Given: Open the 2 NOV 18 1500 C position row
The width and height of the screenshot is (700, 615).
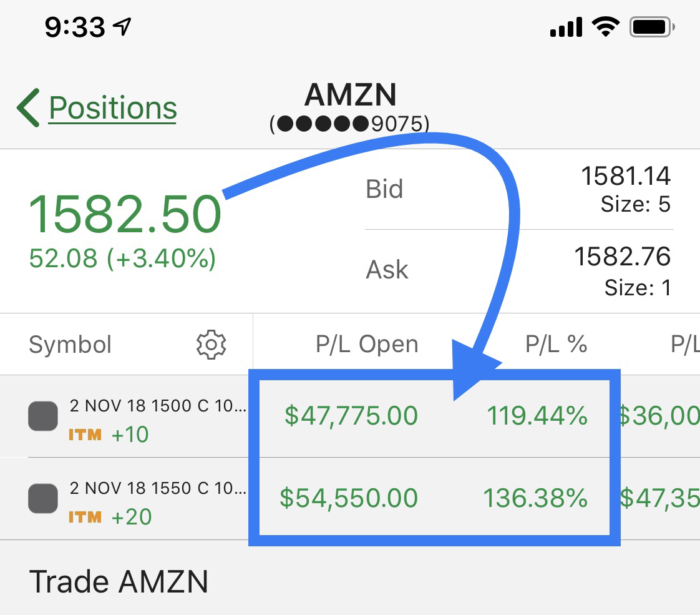Looking at the screenshot, I should tap(158, 406).
